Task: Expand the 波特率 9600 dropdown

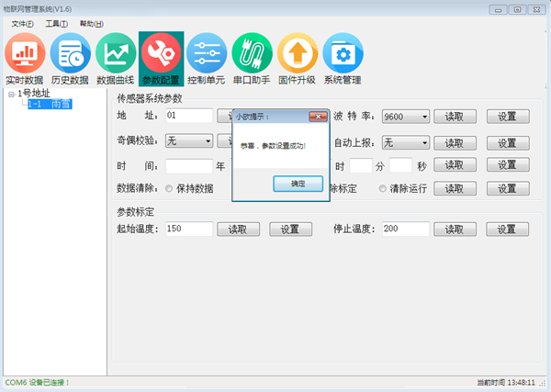Action: point(424,117)
